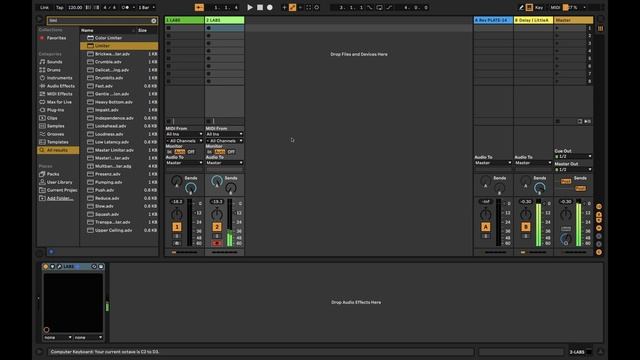Open the Instruments category
Screen dimensions: 640x360
59,78
